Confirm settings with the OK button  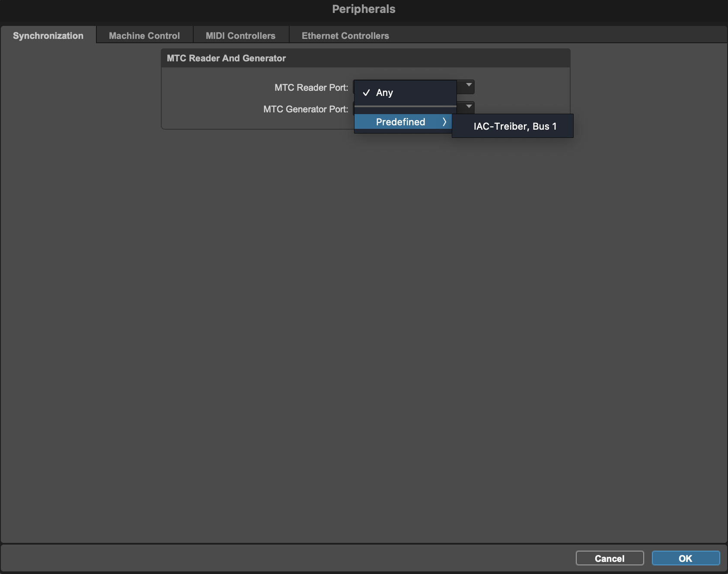tap(686, 558)
